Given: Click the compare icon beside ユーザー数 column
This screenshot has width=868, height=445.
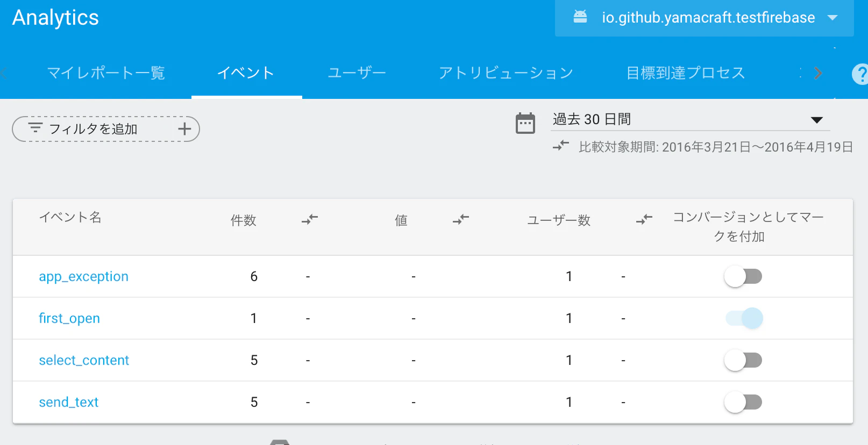Looking at the screenshot, I should coord(644,219).
